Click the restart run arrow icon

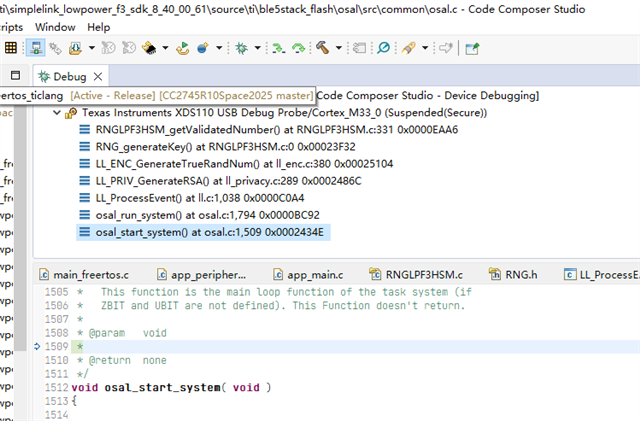pyautogui.click(x=182, y=48)
